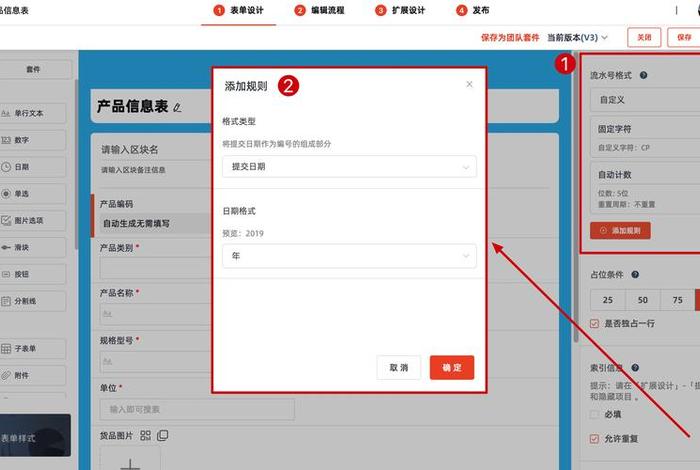
Task: Click the 请输入区块名 field
Action: 129,150
